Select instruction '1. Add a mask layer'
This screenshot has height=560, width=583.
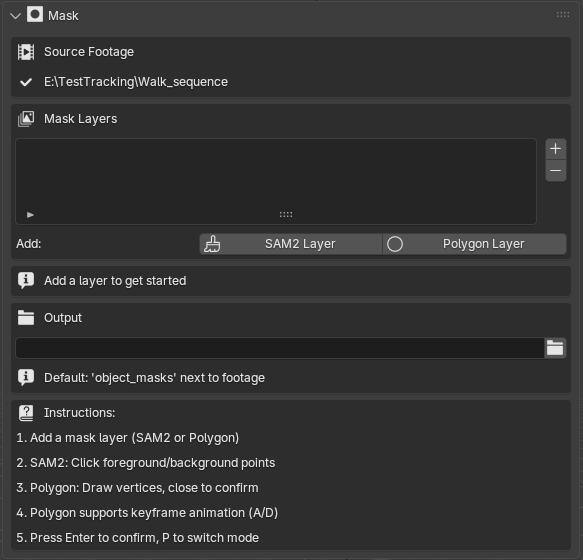pyautogui.click(x=128, y=438)
